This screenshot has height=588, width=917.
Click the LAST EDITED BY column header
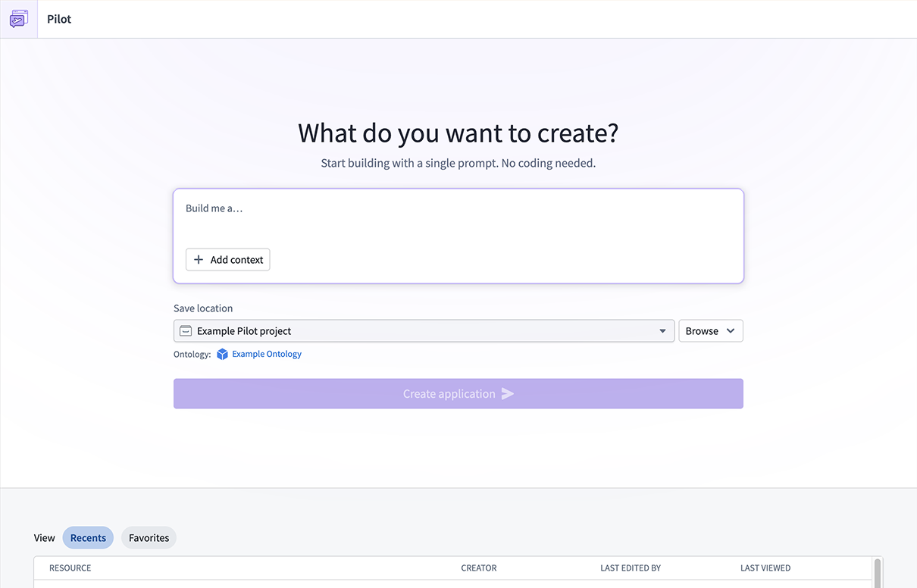click(631, 568)
